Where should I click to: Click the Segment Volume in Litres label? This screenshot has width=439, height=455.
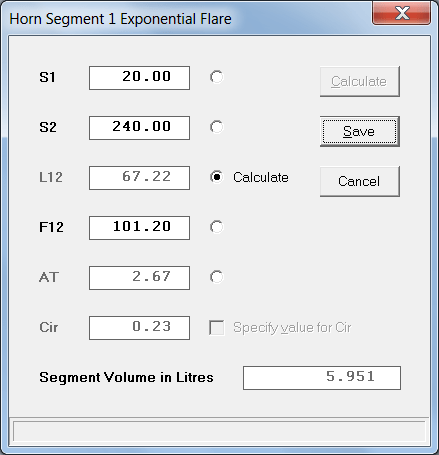(x=126, y=377)
